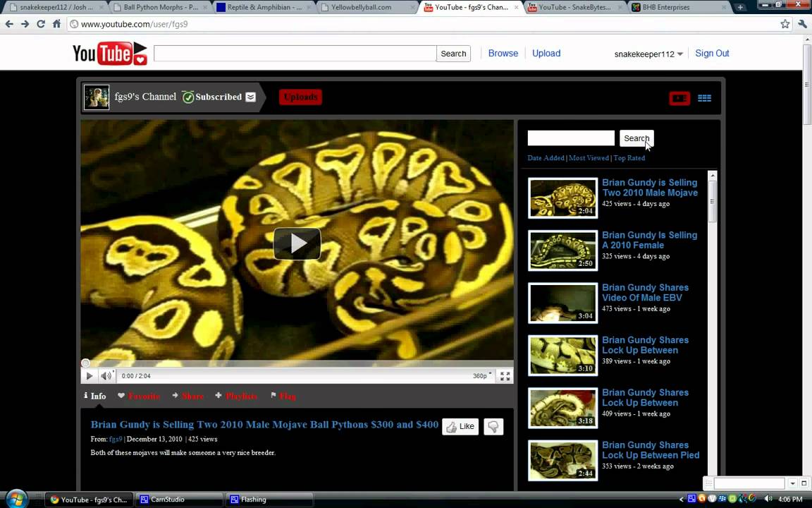Viewport: 812px width, 508px height.
Task: Bookmark page with star icon
Action: tap(785, 24)
